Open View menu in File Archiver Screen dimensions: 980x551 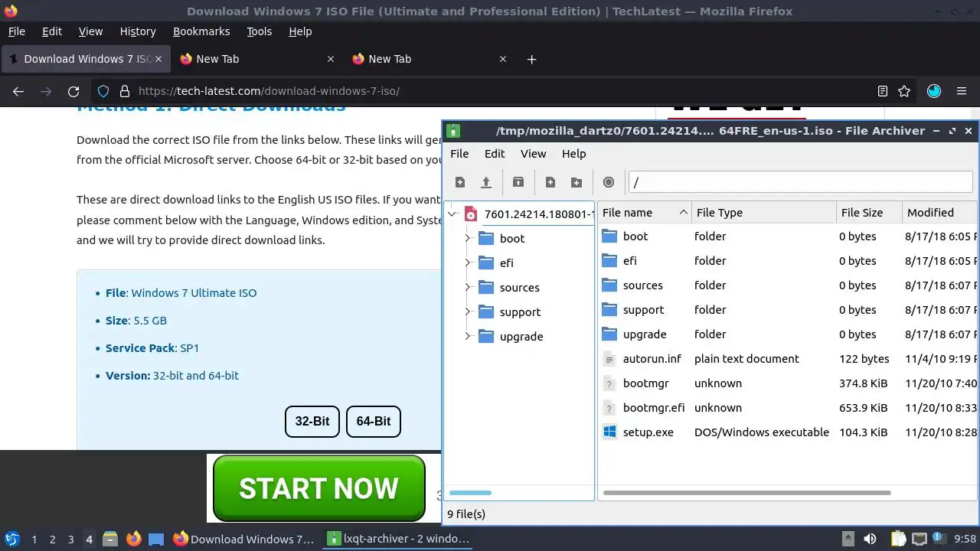click(534, 154)
